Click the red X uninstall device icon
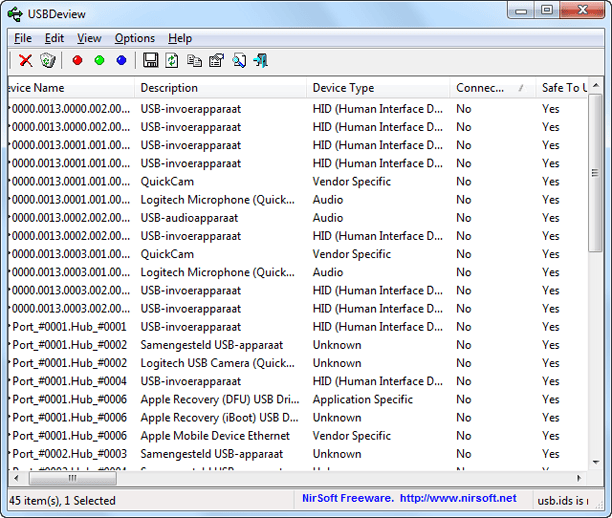 click(x=26, y=61)
